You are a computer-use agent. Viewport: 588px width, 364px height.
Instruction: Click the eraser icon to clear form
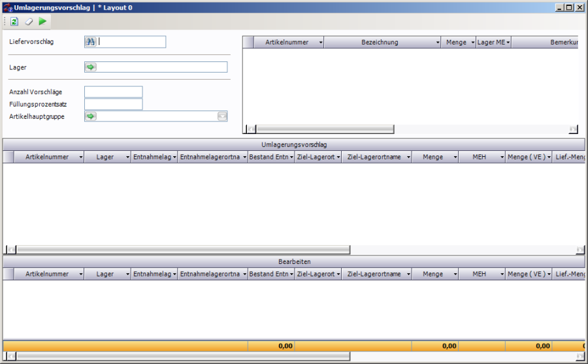coord(28,22)
